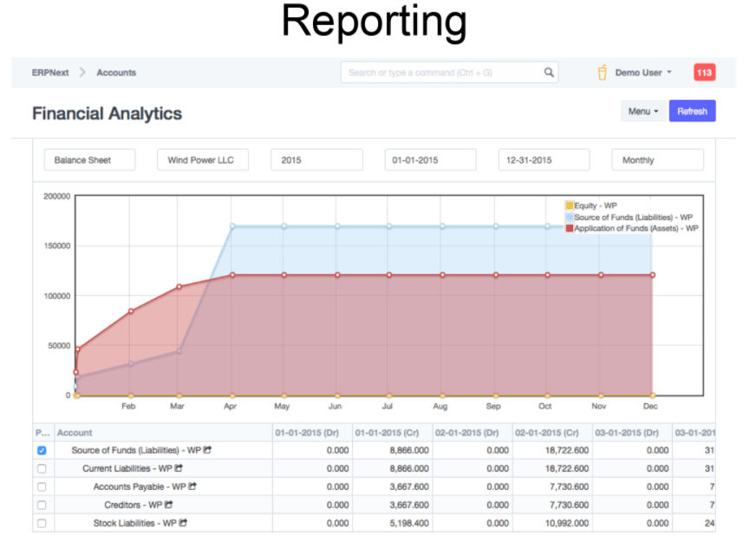
Task: Select Accounts Payable - WP account name
Action: (140, 487)
